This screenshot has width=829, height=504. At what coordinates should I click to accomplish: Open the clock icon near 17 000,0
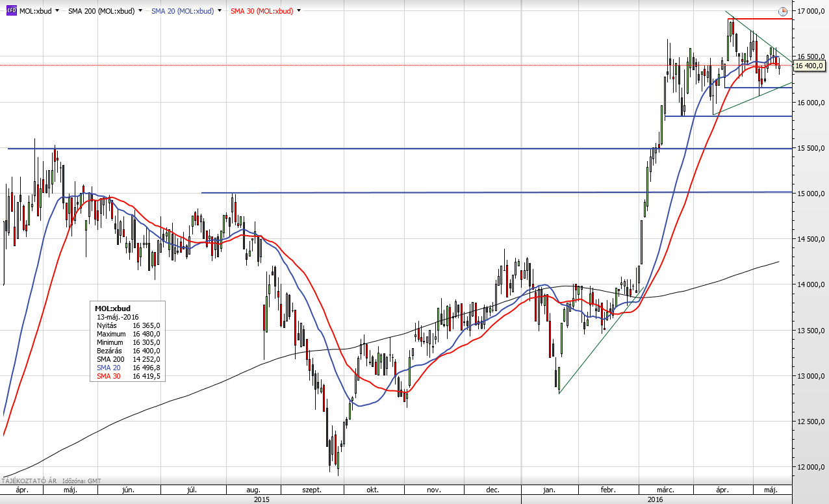click(x=782, y=12)
